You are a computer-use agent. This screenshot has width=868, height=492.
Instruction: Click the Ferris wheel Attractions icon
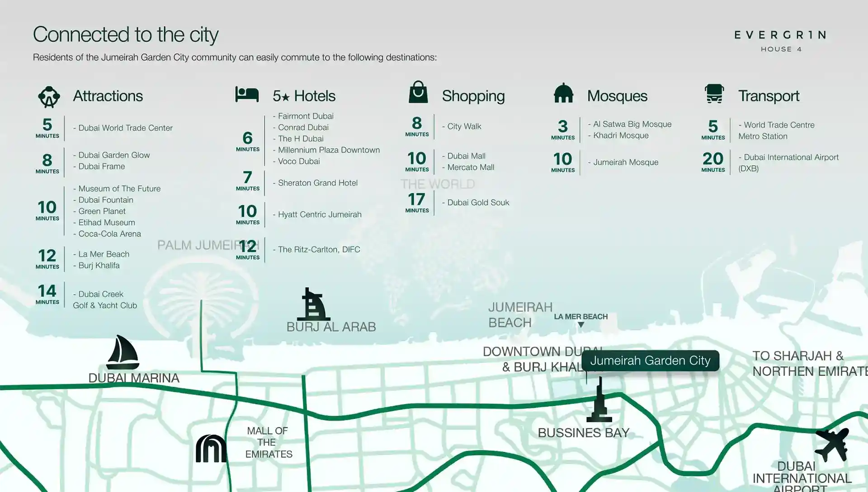(49, 97)
